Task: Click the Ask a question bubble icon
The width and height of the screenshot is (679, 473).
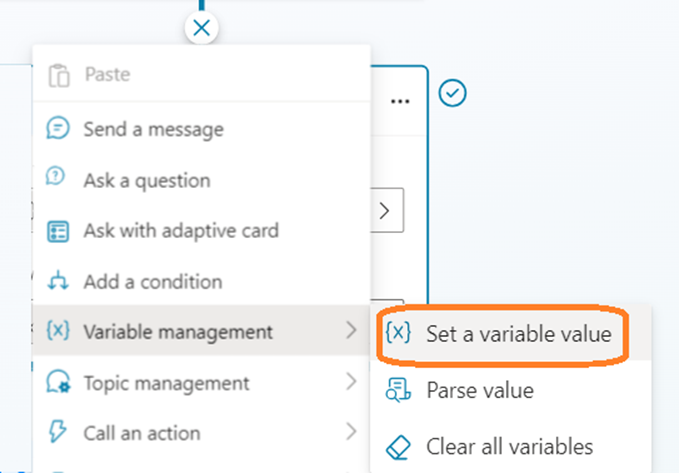Action: point(59,179)
